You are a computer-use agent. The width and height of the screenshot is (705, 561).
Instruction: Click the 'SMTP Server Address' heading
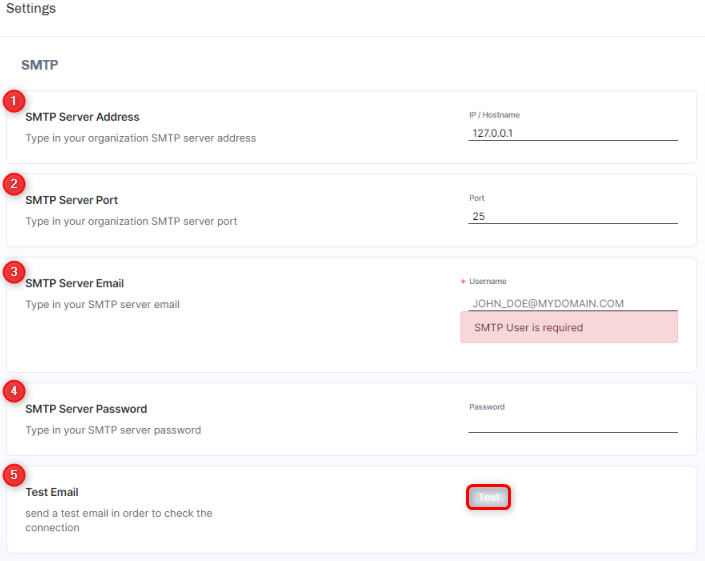82,117
